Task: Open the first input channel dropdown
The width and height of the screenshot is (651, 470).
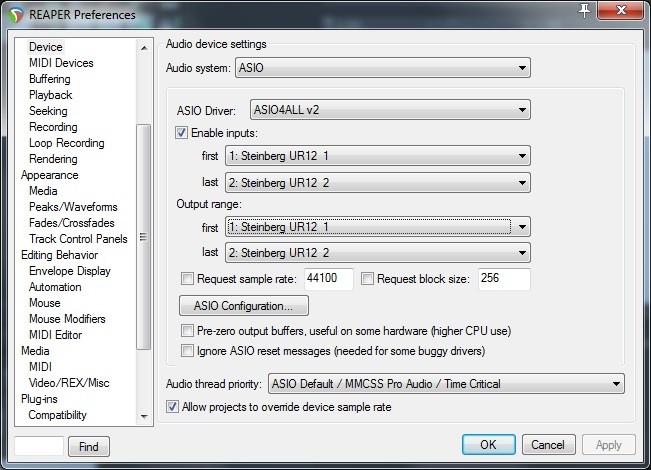Action: coord(377,156)
